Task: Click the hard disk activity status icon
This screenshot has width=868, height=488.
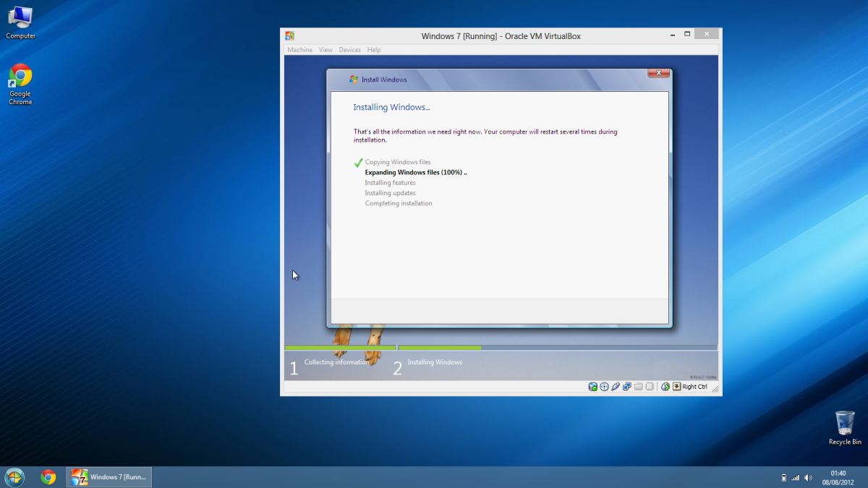Action: coord(593,387)
